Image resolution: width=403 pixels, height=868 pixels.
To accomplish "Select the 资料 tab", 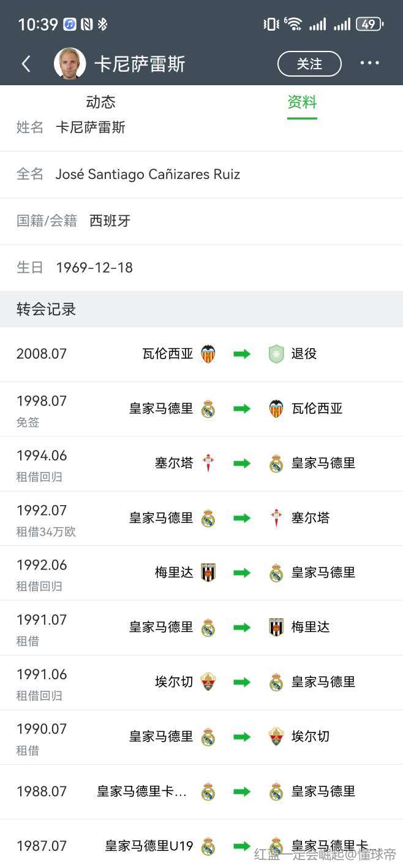I will click(302, 102).
